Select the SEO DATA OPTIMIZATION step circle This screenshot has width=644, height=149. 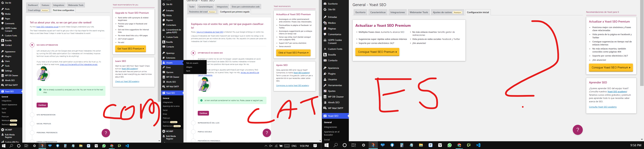click(32, 45)
